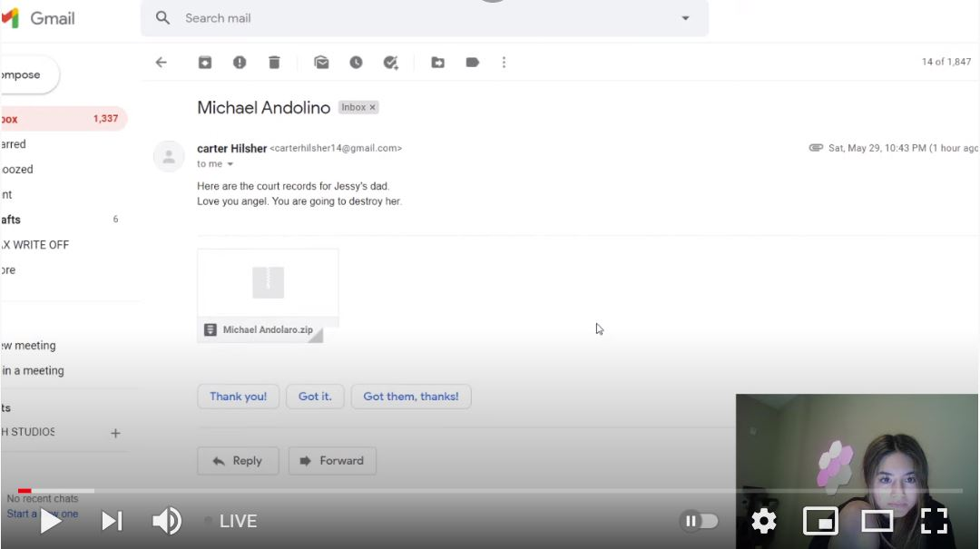Image resolution: width=980 pixels, height=549 pixels.
Task: Archive this email
Action: [205, 62]
